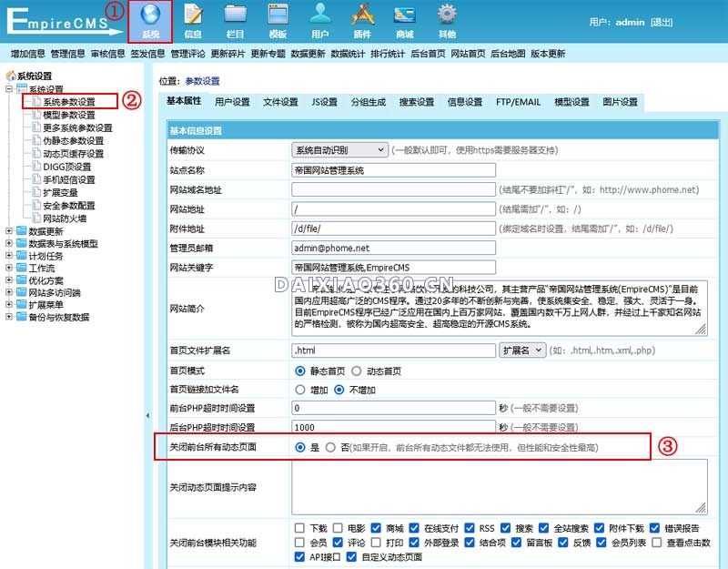Open the 模板 (Template) module icon
Viewport: 728px width, 569px height.
[277, 18]
